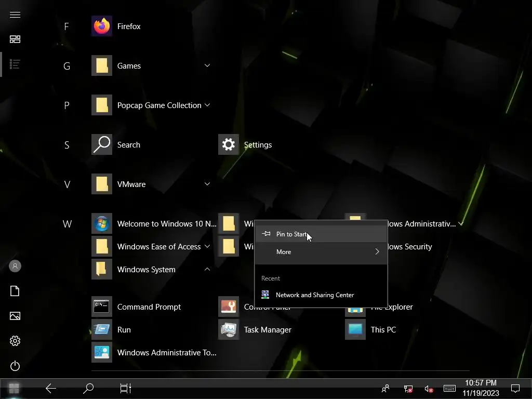This screenshot has width=532, height=399.
Task: Open Welcome to Windows 10 icon
Action: 101,223
